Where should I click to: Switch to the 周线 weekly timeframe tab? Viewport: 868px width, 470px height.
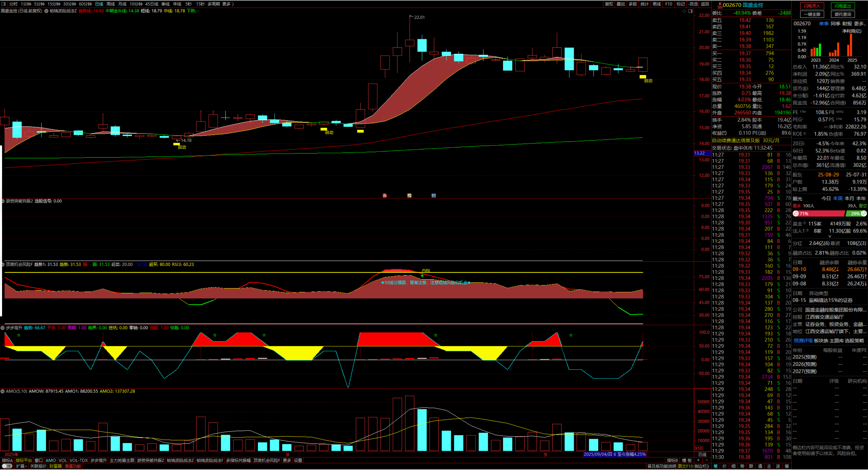tap(110, 4)
